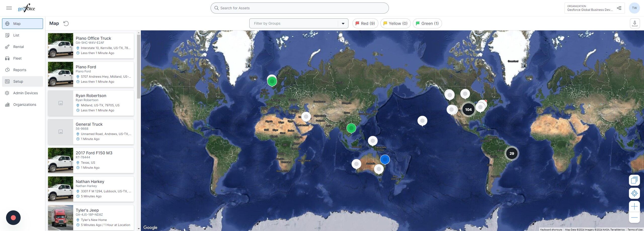
Task: Open Organizations in the sidebar
Action: (x=22, y=105)
